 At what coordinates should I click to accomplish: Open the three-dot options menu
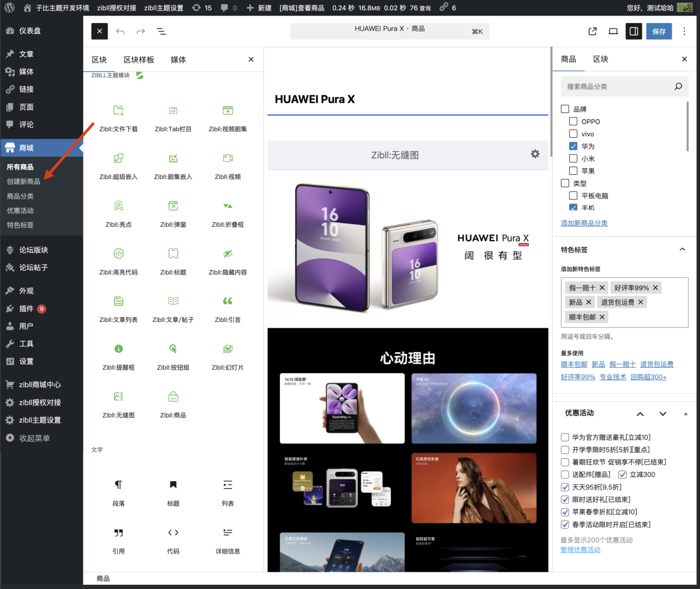[x=684, y=31]
